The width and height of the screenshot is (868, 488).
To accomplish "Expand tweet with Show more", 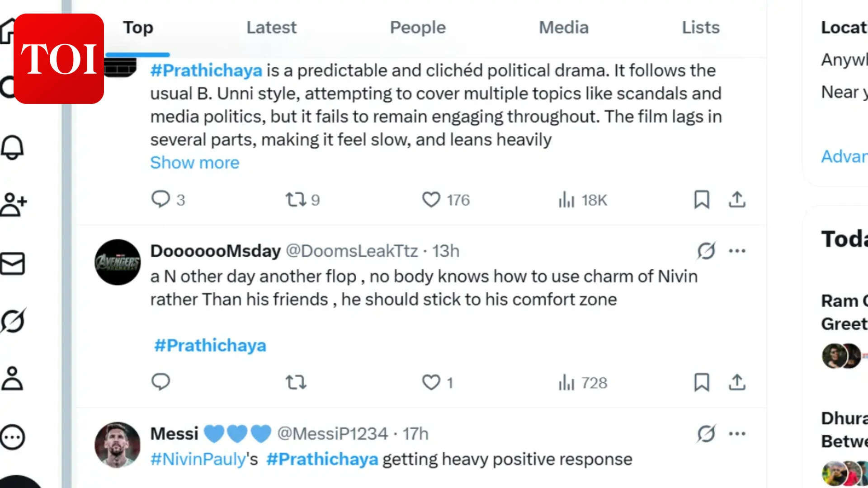I will [x=194, y=163].
